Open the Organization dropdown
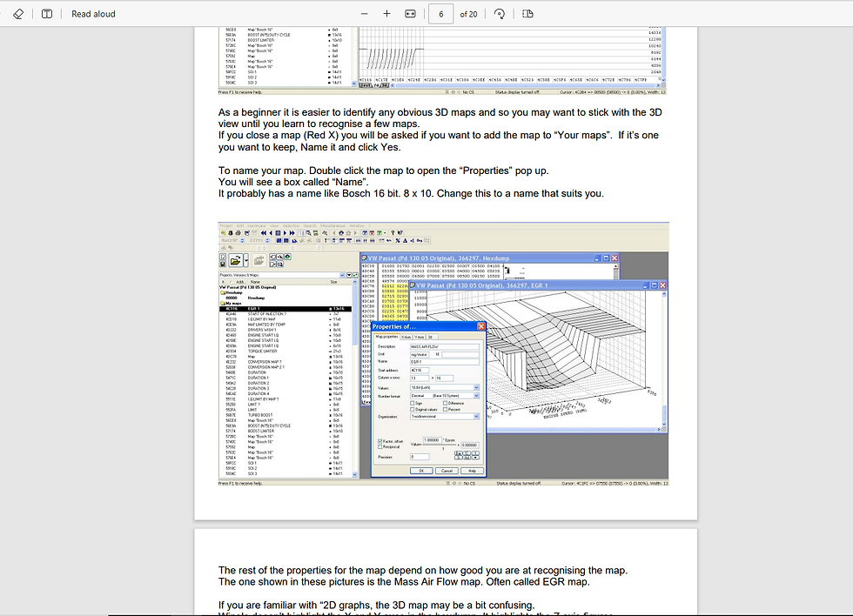 (445, 417)
